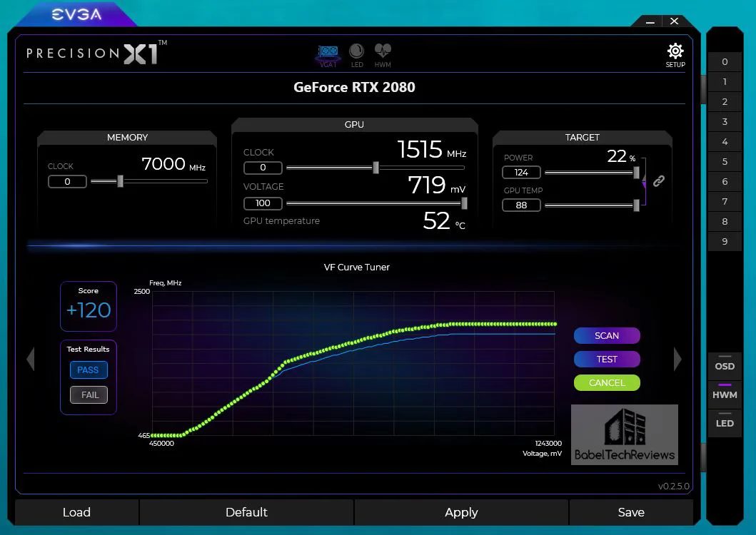The width and height of the screenshot is (756, 535).
Task: Select profile slot 5
Action: (725, 161)
